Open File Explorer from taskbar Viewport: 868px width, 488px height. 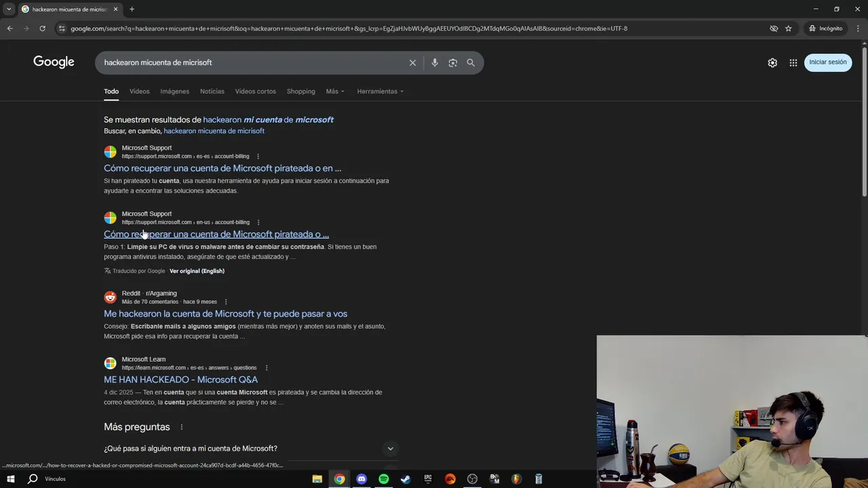coord(317,479)
